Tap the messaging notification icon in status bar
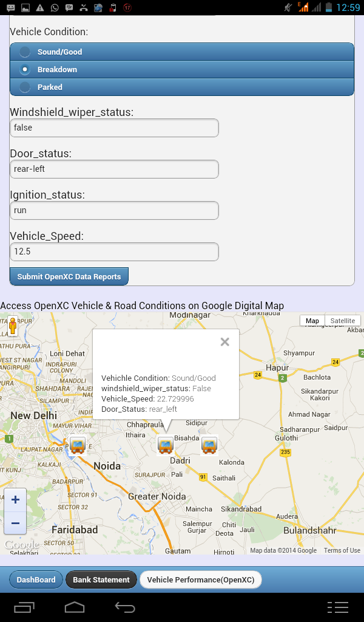This screenshot has height=622, width=364. (x=11, y=7)
